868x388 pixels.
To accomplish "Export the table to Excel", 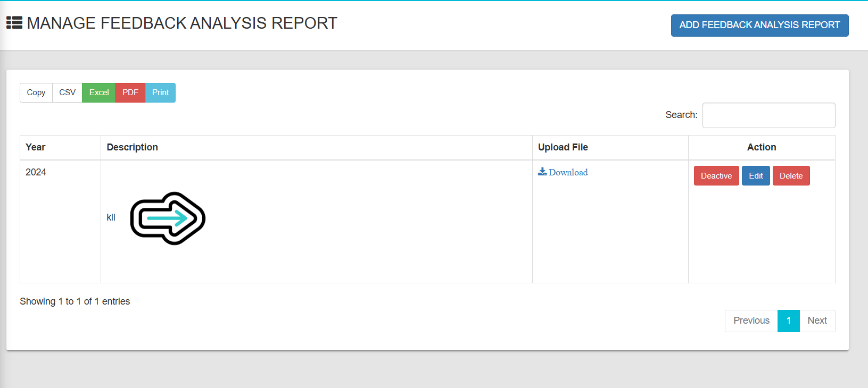I will tap(99, 92).
